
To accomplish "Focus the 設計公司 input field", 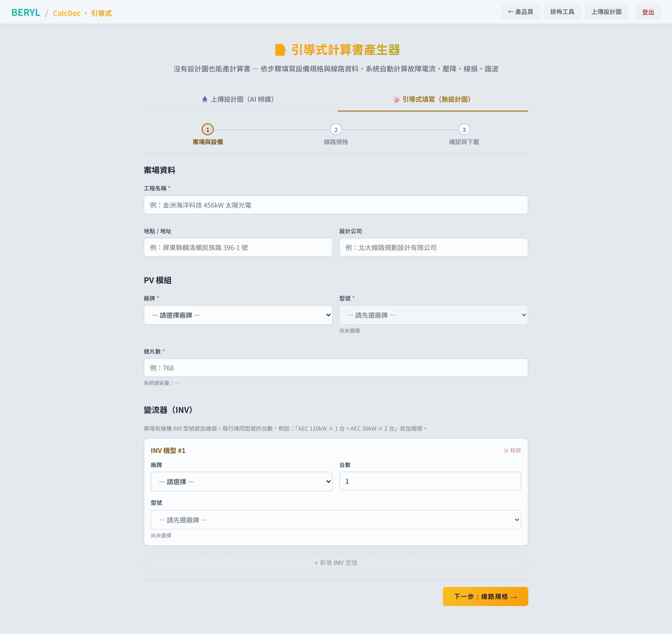I will [x=433, y=247].
